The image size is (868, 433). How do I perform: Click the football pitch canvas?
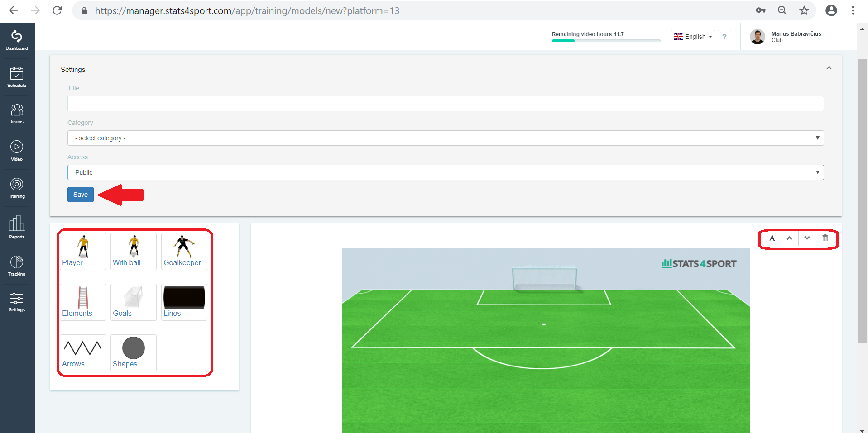[546, 340]
